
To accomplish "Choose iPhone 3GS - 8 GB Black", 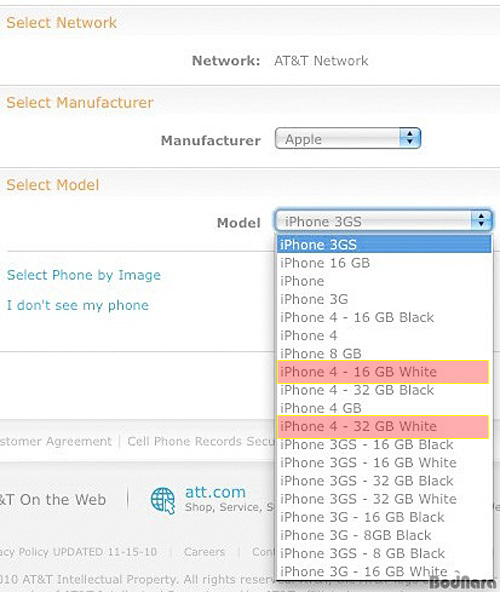I will pyautogui.click(x=384, y=553).
